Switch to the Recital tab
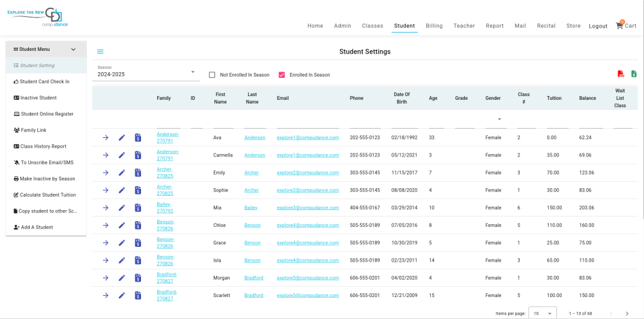The image size is (644, 319). coord(546,26)
